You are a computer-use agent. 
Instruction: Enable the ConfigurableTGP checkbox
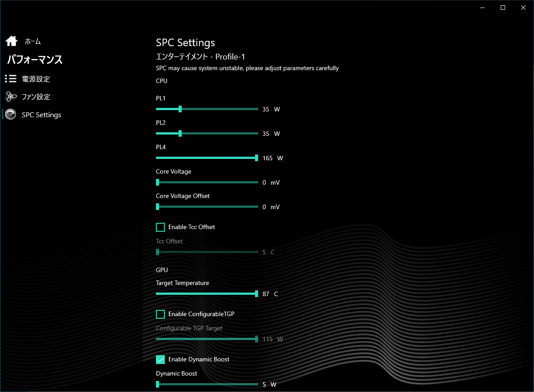point(160,314)
